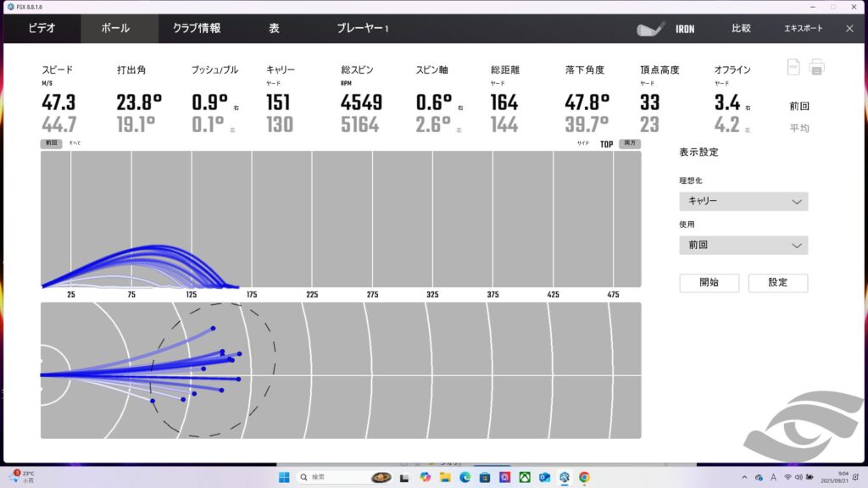
Task: Toggle trajectory filter to 前回
Action: [51, 143]
